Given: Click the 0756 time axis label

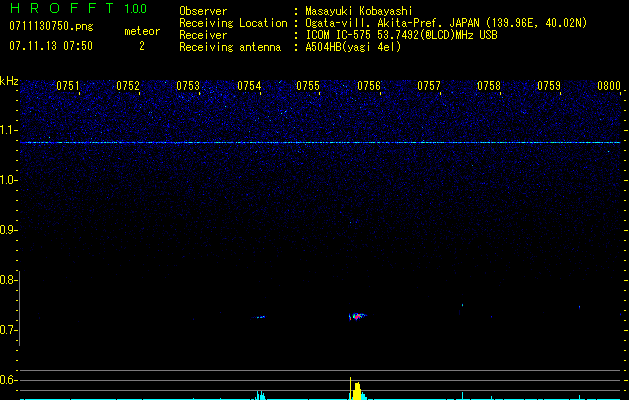Looking at the screenshot, I should (369, 86).
